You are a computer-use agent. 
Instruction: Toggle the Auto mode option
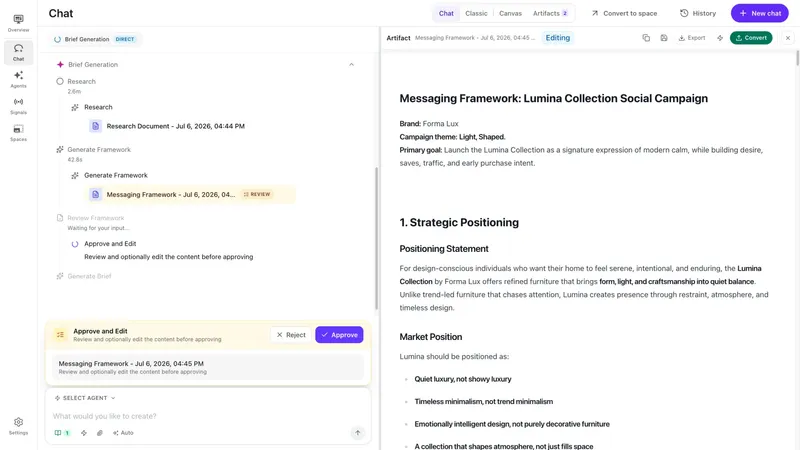[x=123, y=433]
